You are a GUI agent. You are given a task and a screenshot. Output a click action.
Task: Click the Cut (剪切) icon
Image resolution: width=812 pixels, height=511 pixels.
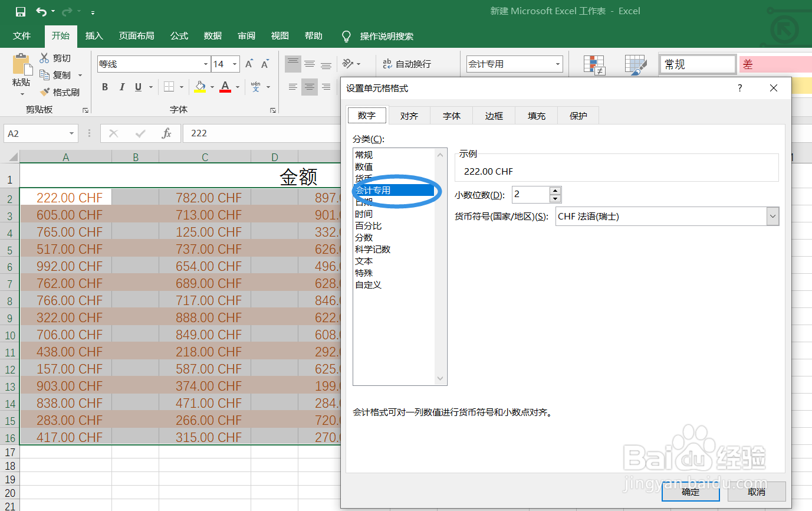click(x=45, y=58)
